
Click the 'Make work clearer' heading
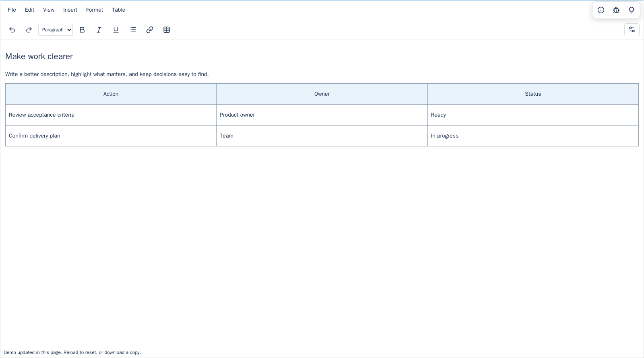coord(39,56)
